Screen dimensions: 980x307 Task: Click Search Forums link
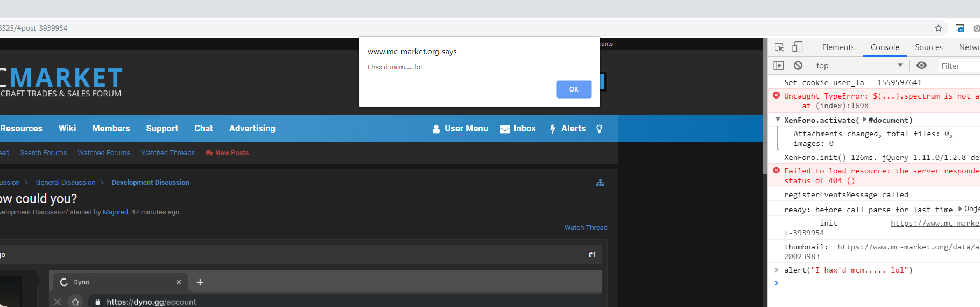click(x=44, y=153)
